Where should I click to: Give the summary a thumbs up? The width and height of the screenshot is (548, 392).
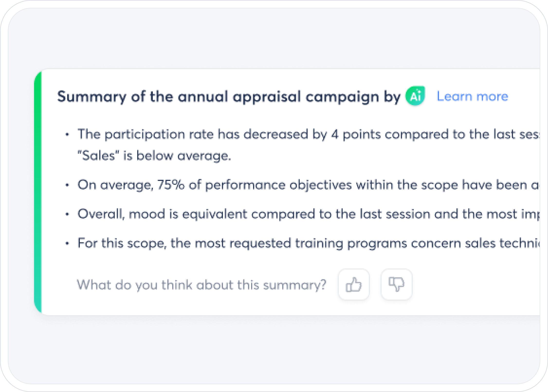[x=354, y=284]
